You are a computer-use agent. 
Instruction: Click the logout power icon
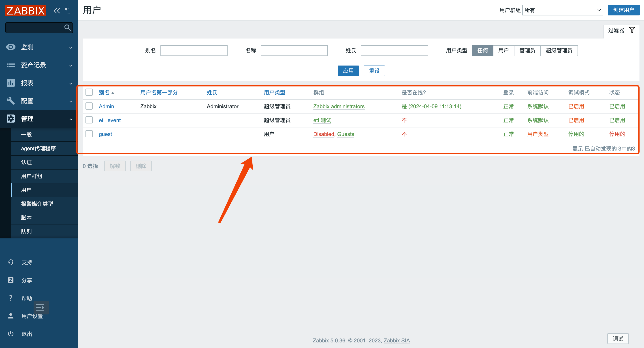11,334
